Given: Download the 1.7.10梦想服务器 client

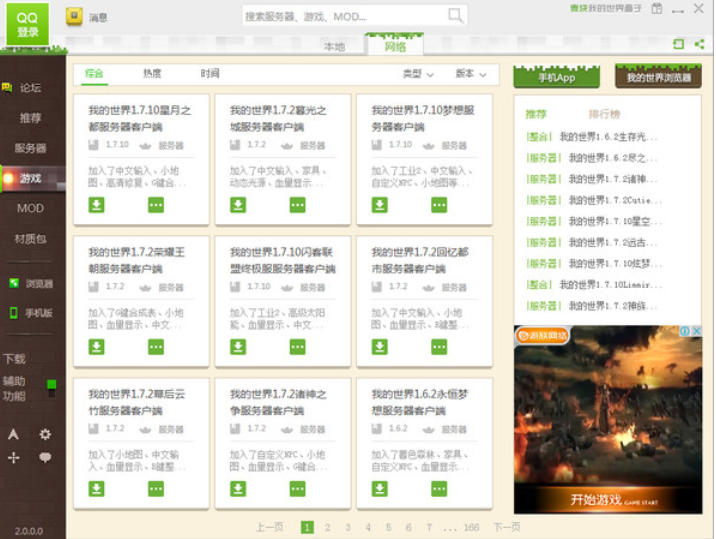Looking at the screenshot, I should click(x=379, y=205).
